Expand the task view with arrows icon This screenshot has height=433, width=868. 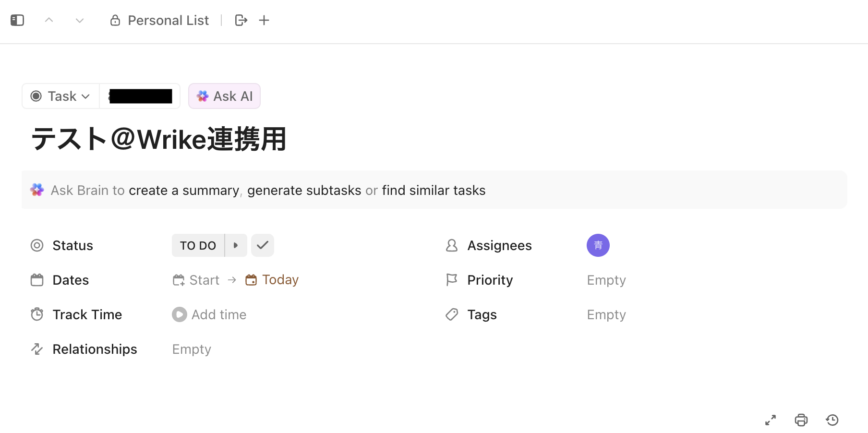(x=771, y=420)
